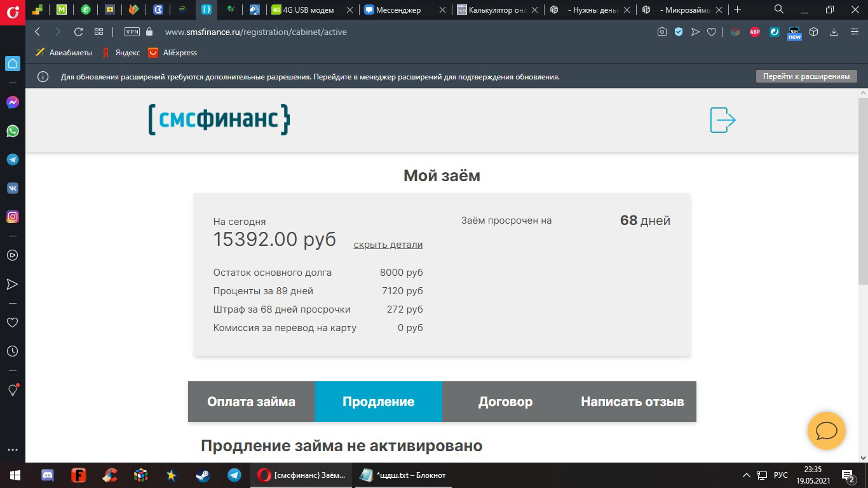The image size is (868, 488).
Task: Open Telegram in Opera sidebar
Action: (x=12, y=159)
